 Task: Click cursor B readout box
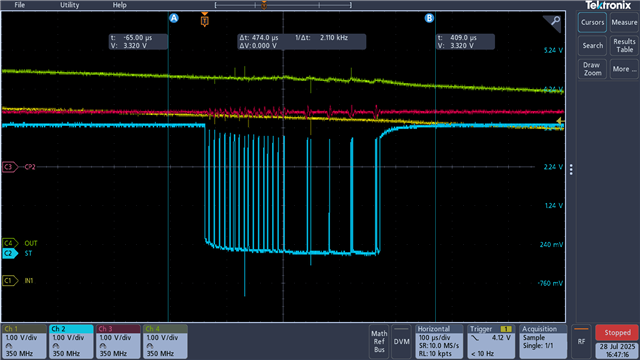point(465,42)
